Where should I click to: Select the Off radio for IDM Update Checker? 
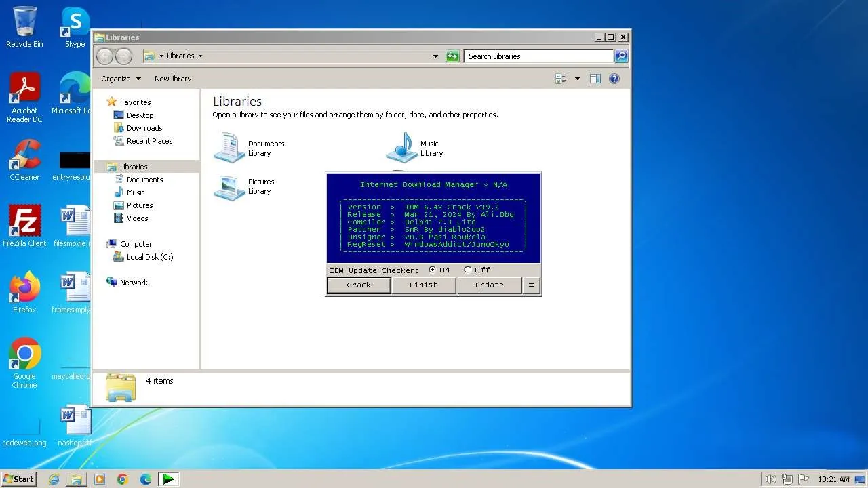click(468, 270)
